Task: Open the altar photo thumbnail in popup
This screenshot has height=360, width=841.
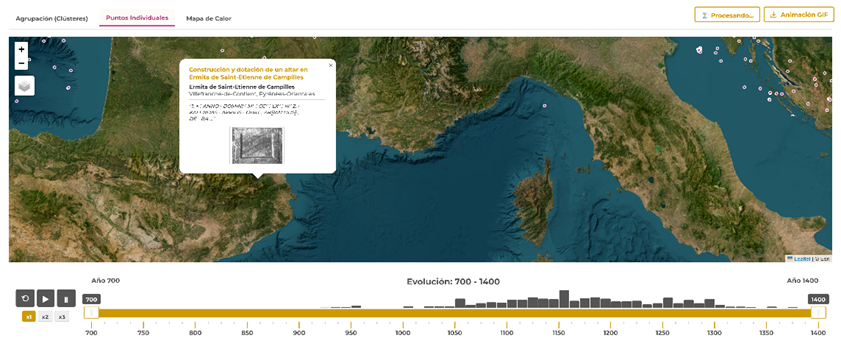Action: click(x=257, y=145)
